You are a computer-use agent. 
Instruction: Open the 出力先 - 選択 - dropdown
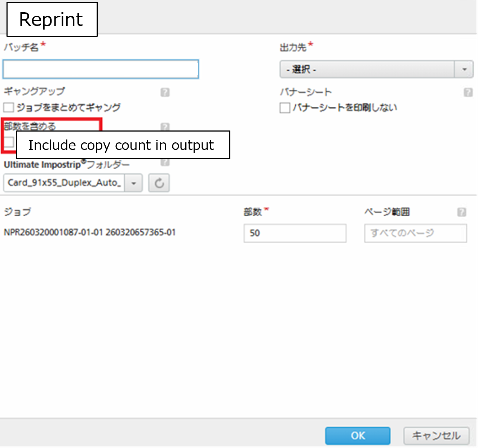[376, 69]
